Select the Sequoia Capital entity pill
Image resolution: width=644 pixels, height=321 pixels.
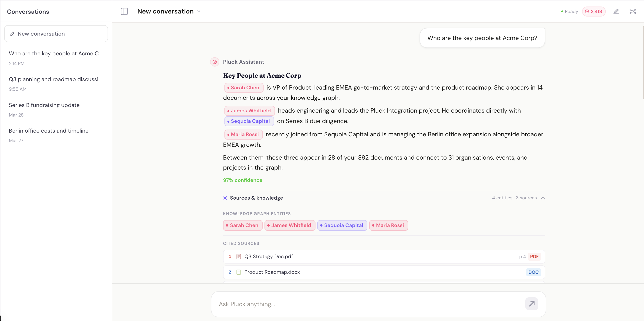(x=342, y=225)
